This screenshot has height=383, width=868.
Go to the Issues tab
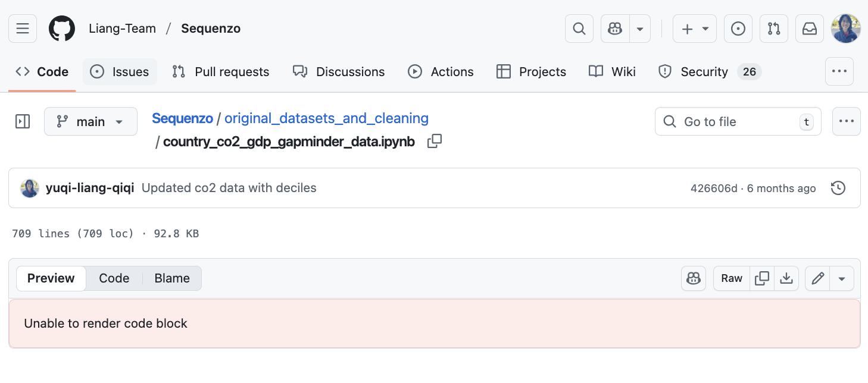pos(120,72)
